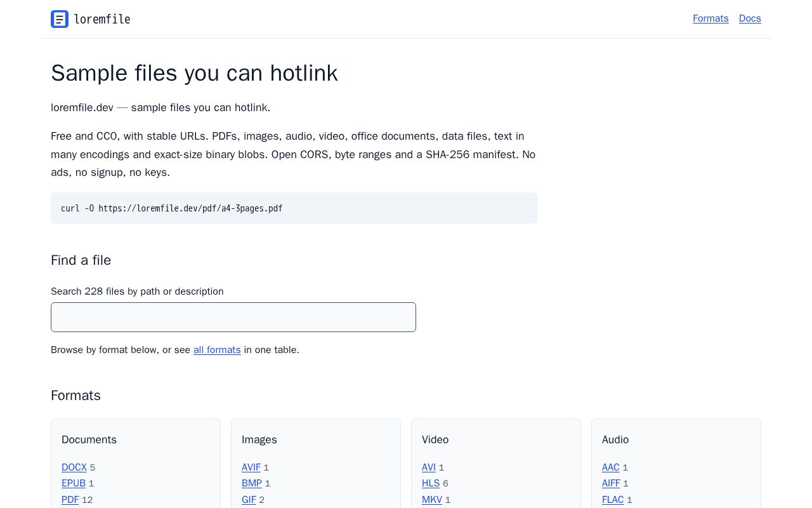Image resolution: width=812 pixels, height=508 pixels.
Task: Open the MKV video format link
Action: (432, 500)
